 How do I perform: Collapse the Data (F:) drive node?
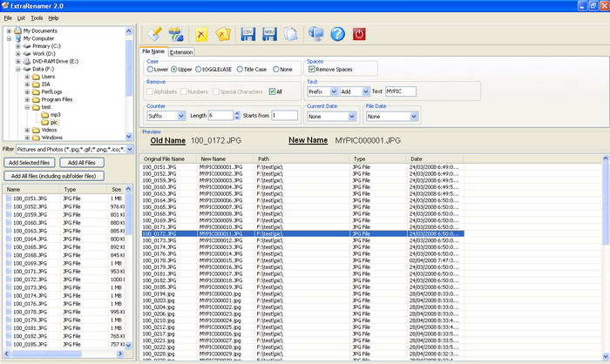[18, 69]
